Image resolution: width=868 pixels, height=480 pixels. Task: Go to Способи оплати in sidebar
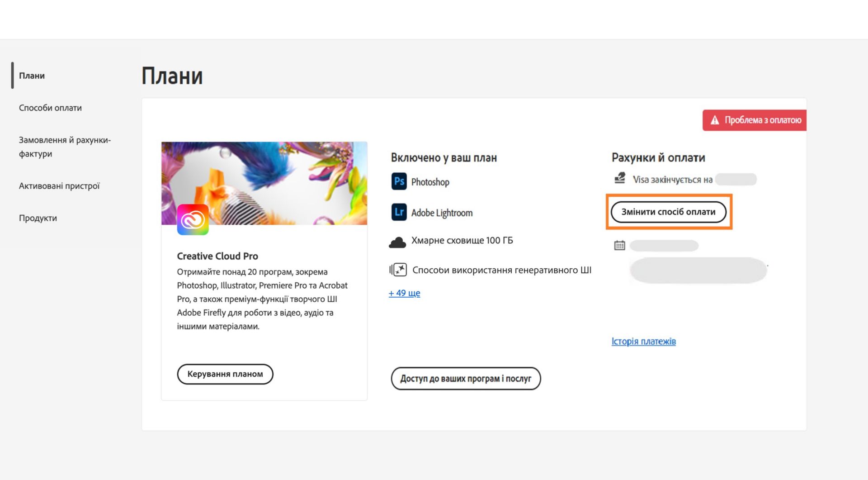click(x=50, y=108)
